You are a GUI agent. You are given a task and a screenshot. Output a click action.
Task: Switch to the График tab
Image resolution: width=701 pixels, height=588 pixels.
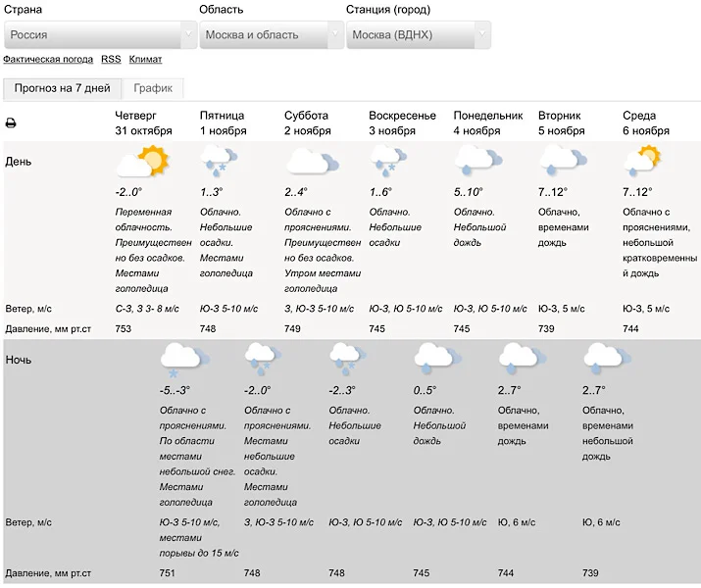coord(153,88)
